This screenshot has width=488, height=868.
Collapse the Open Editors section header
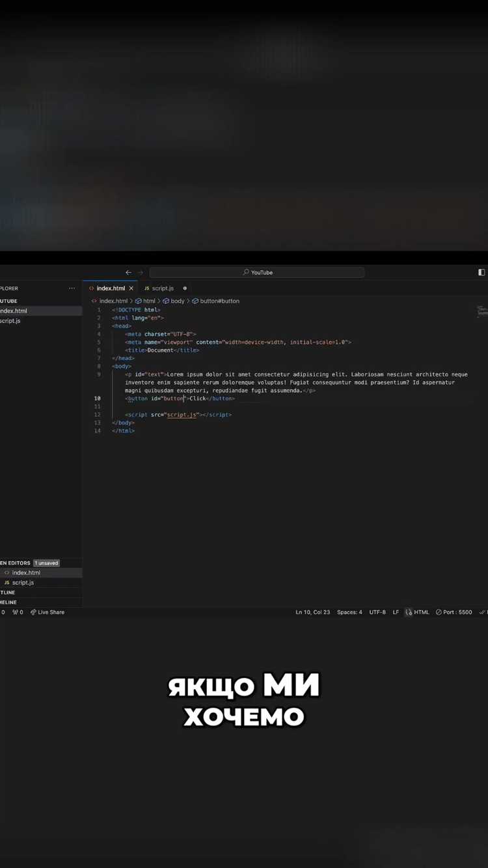click(41, 563)
